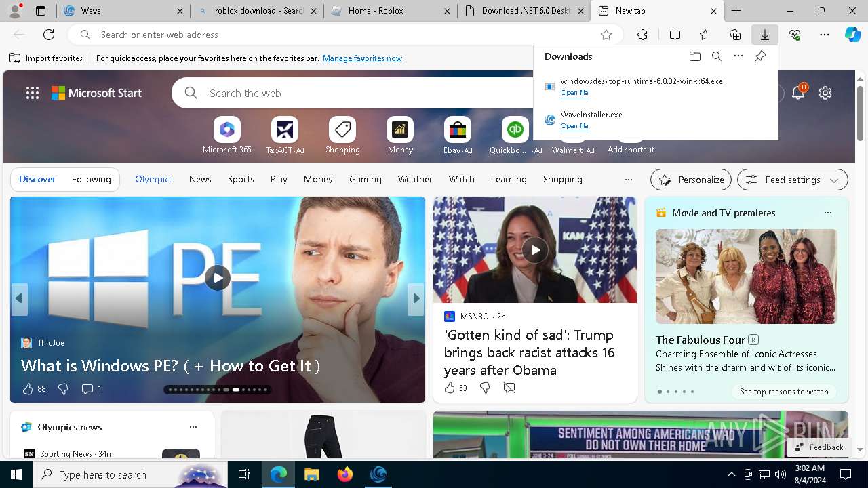868x488 pixels.
Task: Open Collections icon in toolbar
Action: pyautogui.click(x=735, y=35)
